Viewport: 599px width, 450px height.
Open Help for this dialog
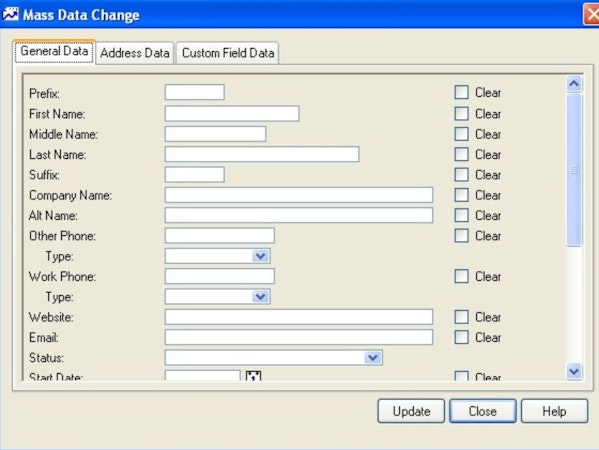[554, 411]
